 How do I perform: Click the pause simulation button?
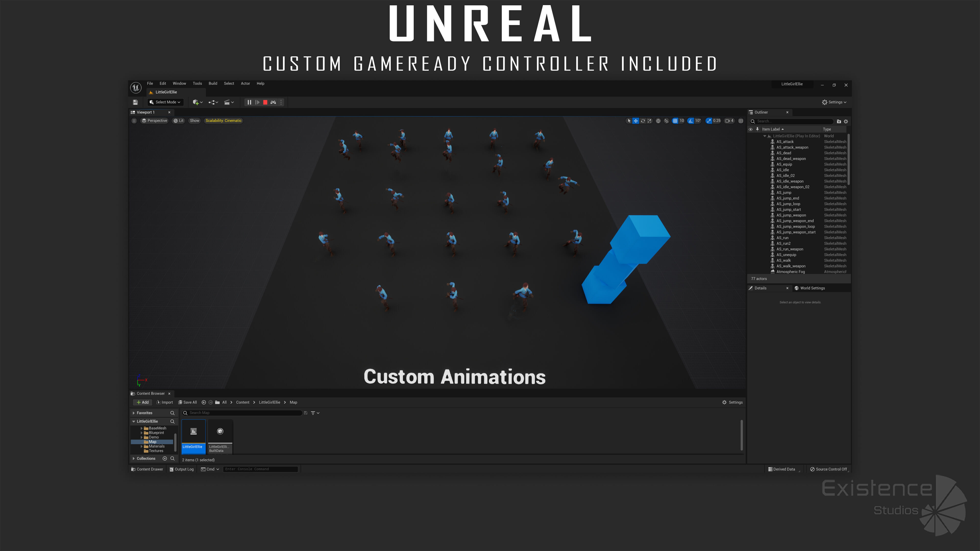click(x=249, y=102)
